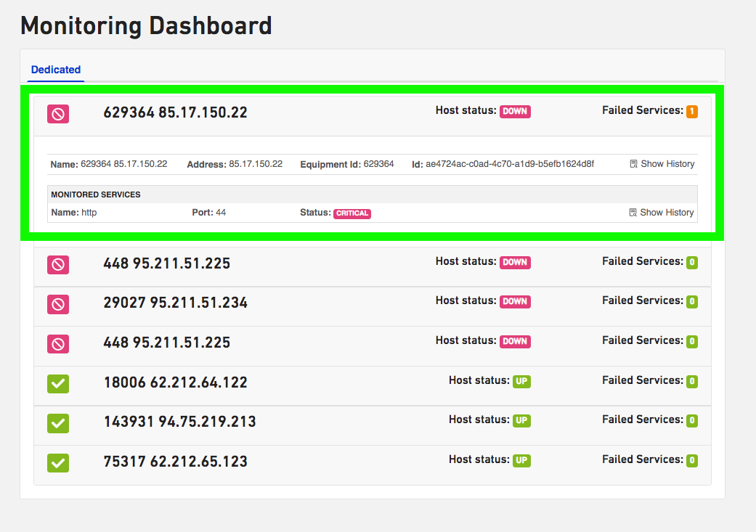The image size is (756, 532).
Task: Click the down icon for host 29027 95.211.51.234
Action: point(58,305)
